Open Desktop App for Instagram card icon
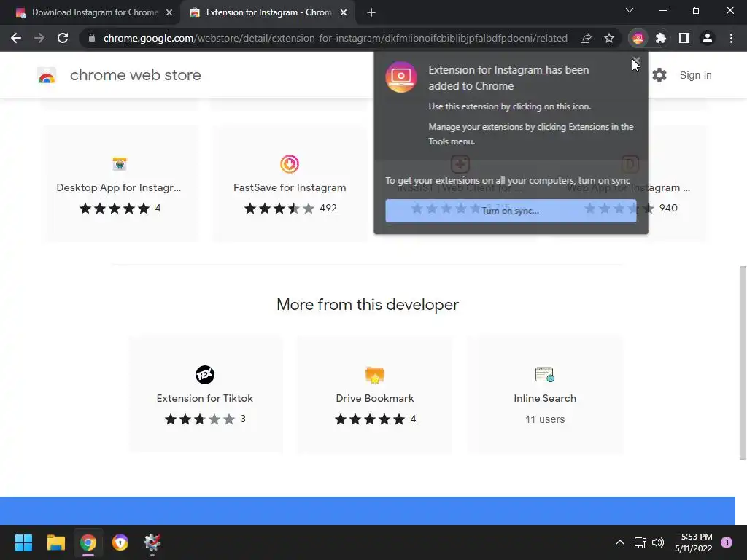This screenshot has width=747, height=560. pyautogui.click(x=120, y=164)
